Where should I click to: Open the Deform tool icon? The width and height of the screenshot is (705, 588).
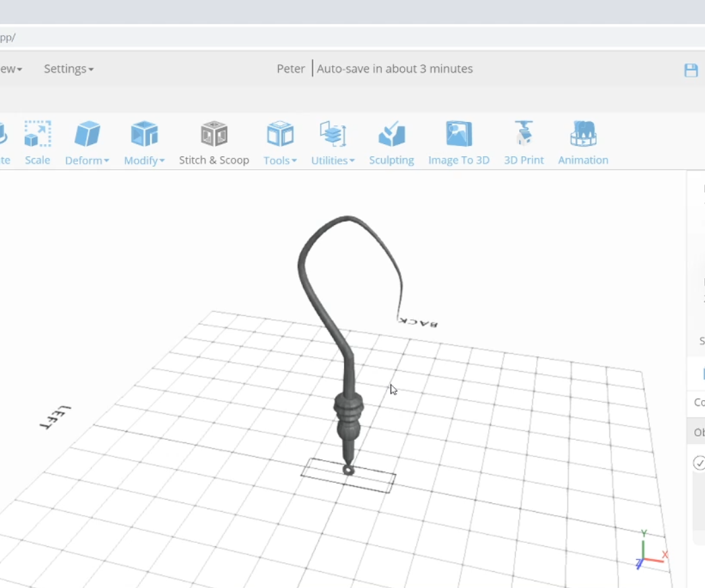pos(88,133)
